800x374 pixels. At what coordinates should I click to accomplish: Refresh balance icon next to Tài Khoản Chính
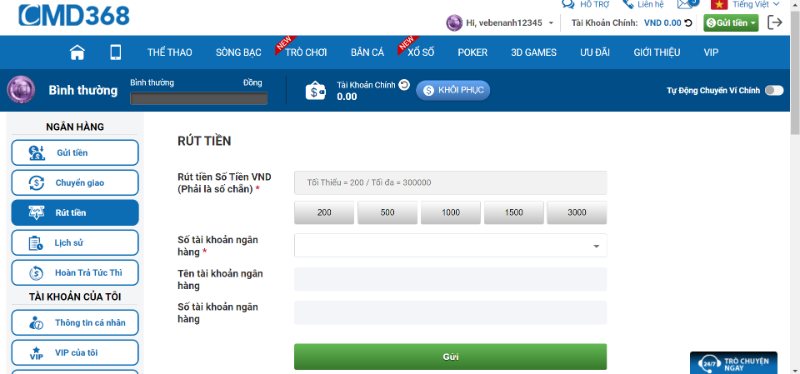tap(404, 85)
